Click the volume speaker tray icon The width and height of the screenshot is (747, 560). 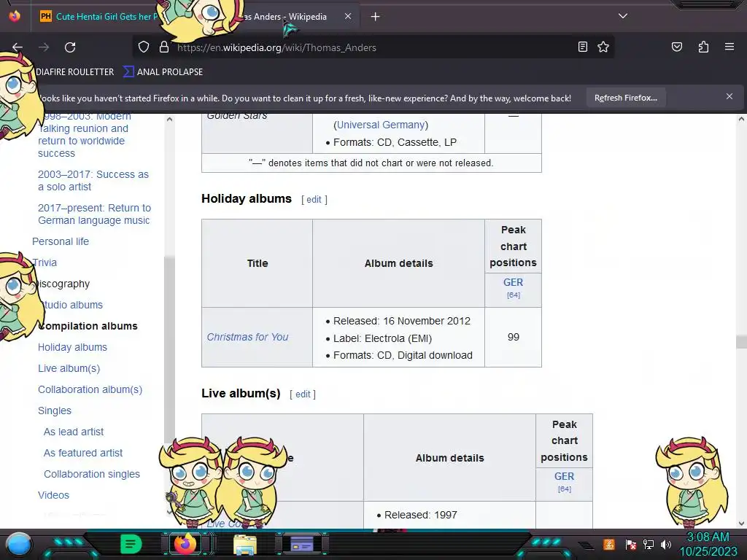coord(666,544)
